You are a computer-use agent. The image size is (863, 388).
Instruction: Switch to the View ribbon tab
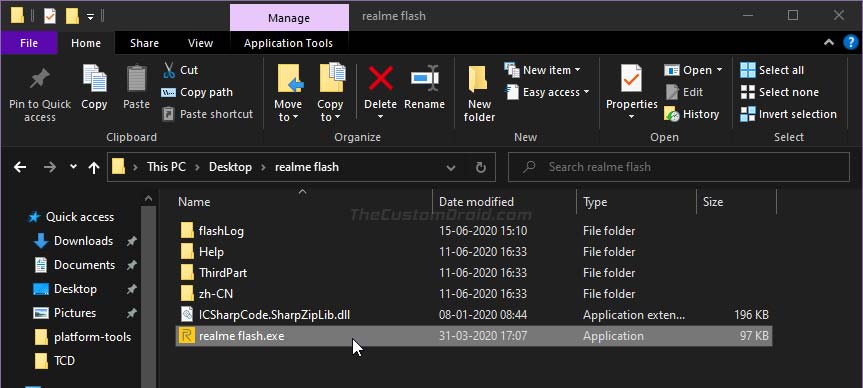[200, 43]
